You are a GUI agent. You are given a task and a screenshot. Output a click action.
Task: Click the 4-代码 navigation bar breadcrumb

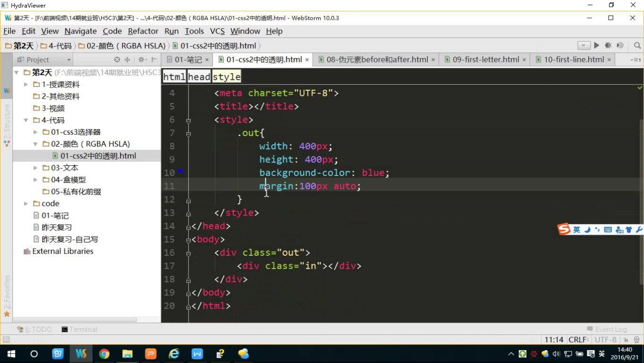(56, 46)
